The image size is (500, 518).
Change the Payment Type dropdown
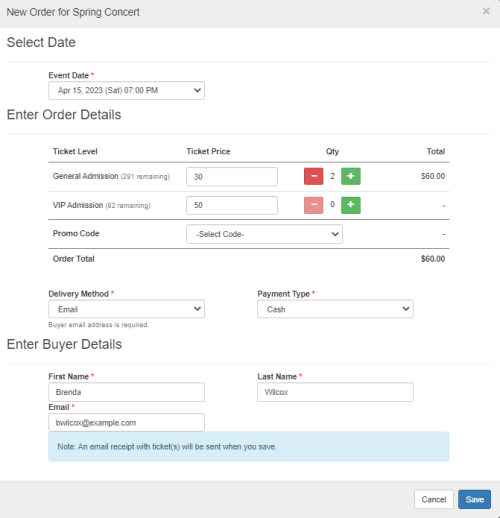pos(335,309)
